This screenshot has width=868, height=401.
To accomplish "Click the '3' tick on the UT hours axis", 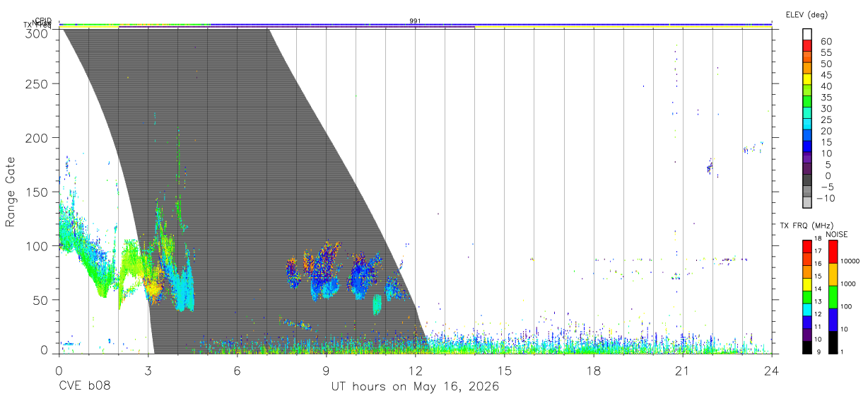I will [x=148, y=370].
